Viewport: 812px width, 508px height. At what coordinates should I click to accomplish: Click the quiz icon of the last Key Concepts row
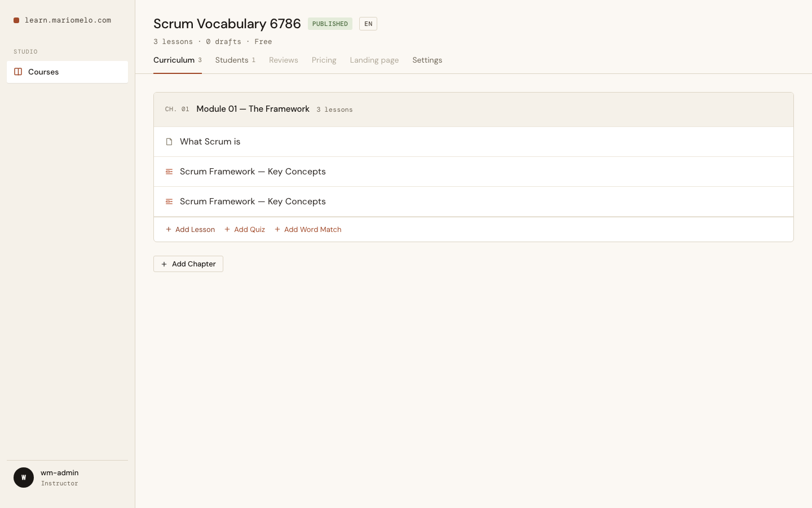tap(169, 202)
